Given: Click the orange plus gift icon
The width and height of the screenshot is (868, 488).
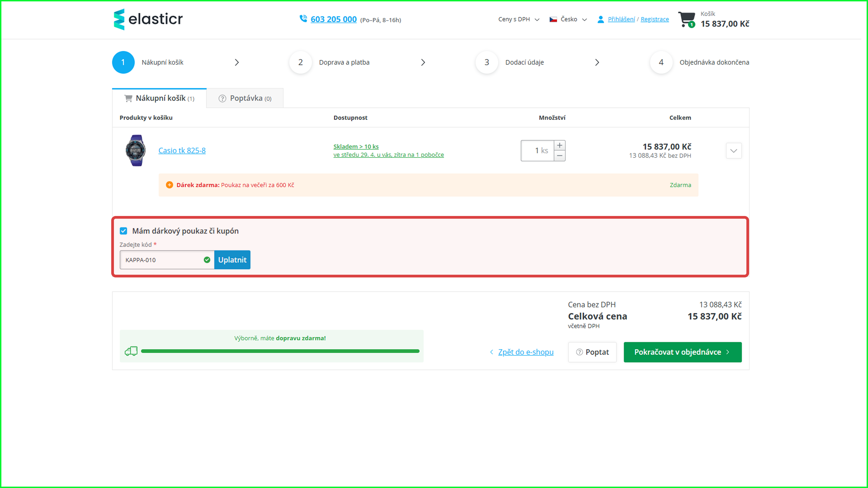Looking at the screenshot, I should 170,185.
